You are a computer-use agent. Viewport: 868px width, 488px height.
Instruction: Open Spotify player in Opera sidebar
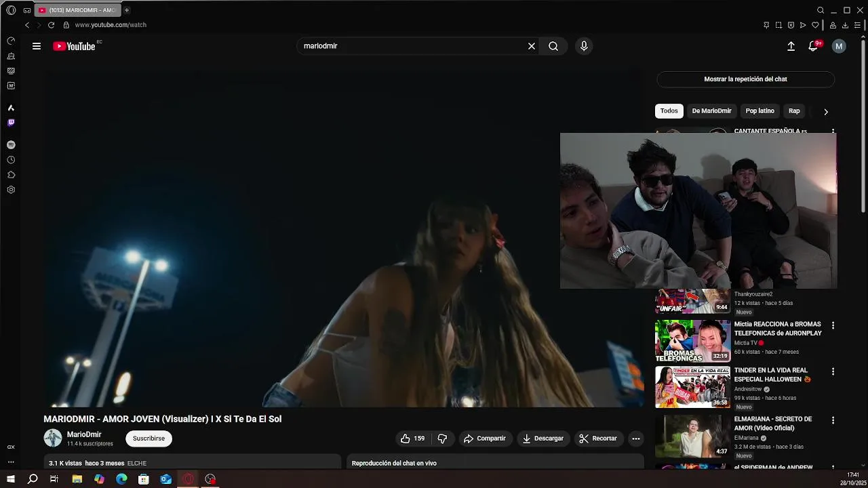[x=11, y=145]
